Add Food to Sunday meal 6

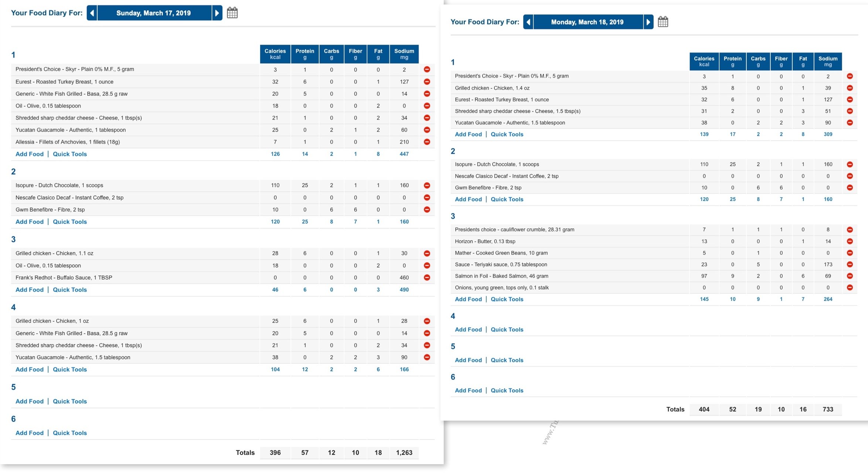coord(30,433)
